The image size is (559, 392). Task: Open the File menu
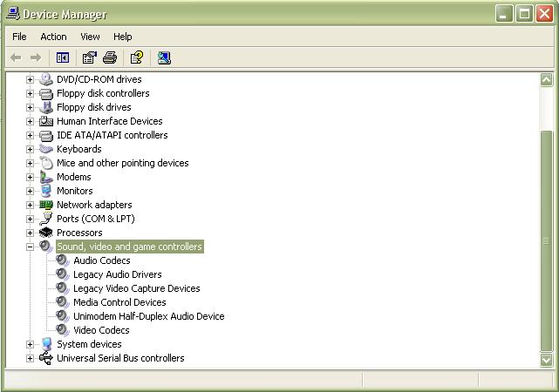point(19,37)
